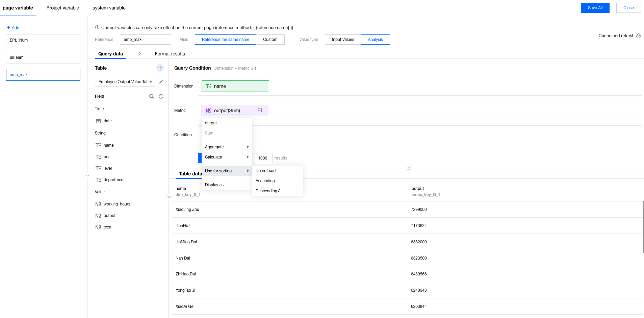Click the Cache and refresh icon
This screenshot has width=644, height=318.
(638, 36)
